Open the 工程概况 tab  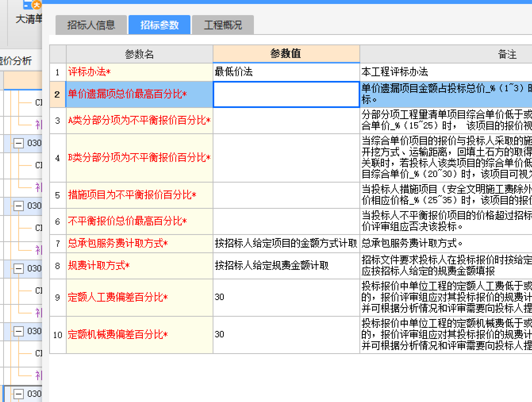point(223,25)
